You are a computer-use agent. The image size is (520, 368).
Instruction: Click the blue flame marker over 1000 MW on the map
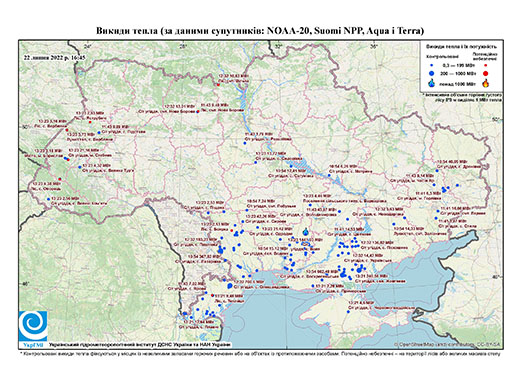[x=306, y=231]
